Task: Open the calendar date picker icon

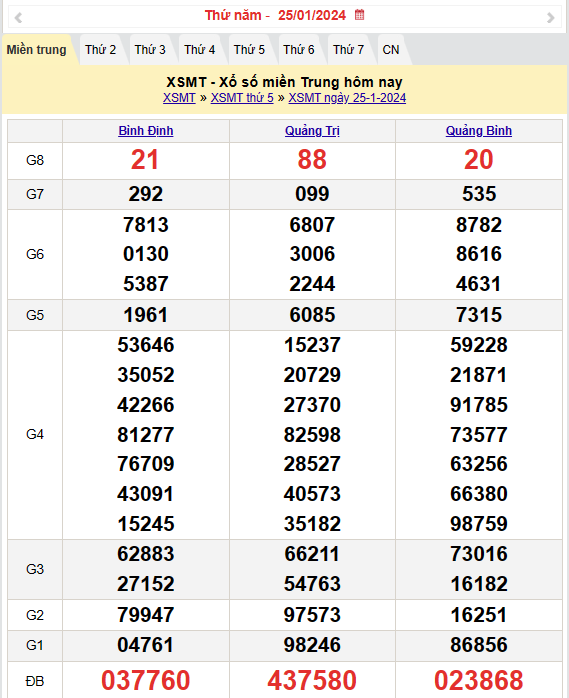Action: pyautogui.click(x=359, y=15)
